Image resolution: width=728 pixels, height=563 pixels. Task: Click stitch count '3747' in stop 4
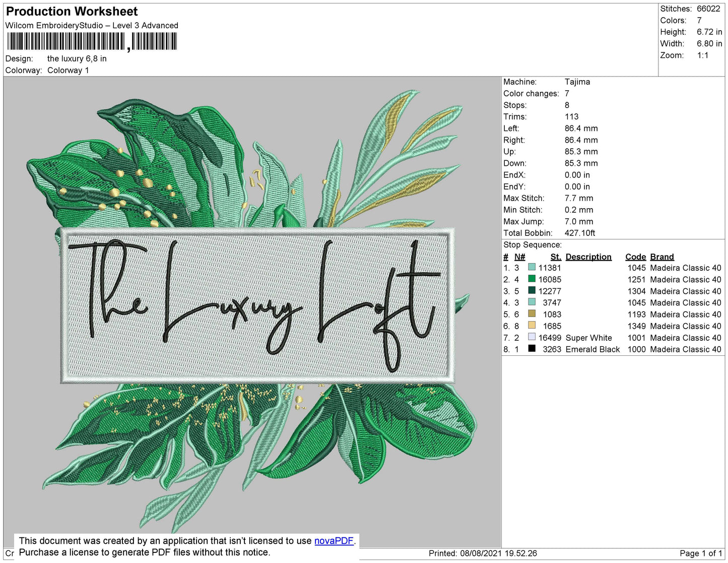552,302
